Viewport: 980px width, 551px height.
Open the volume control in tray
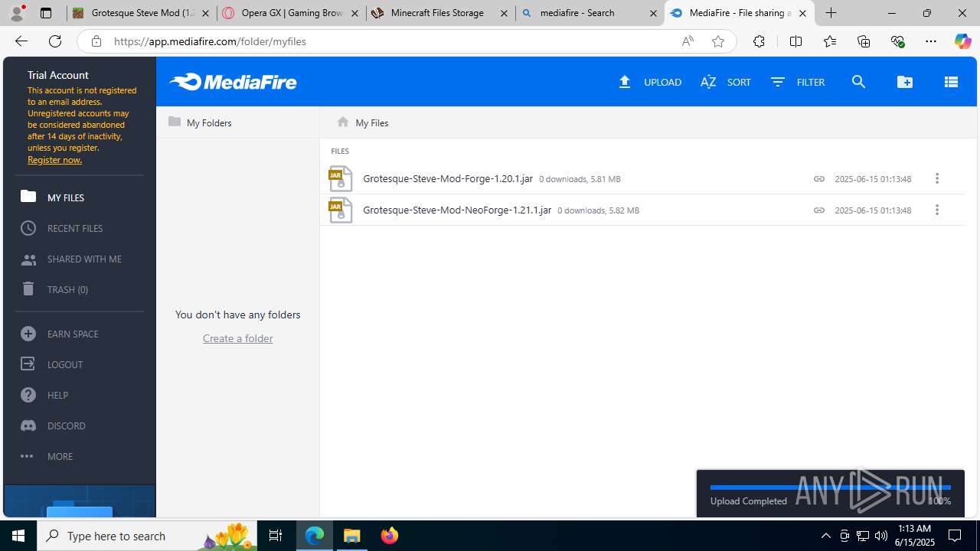click(x=881, y=536)
